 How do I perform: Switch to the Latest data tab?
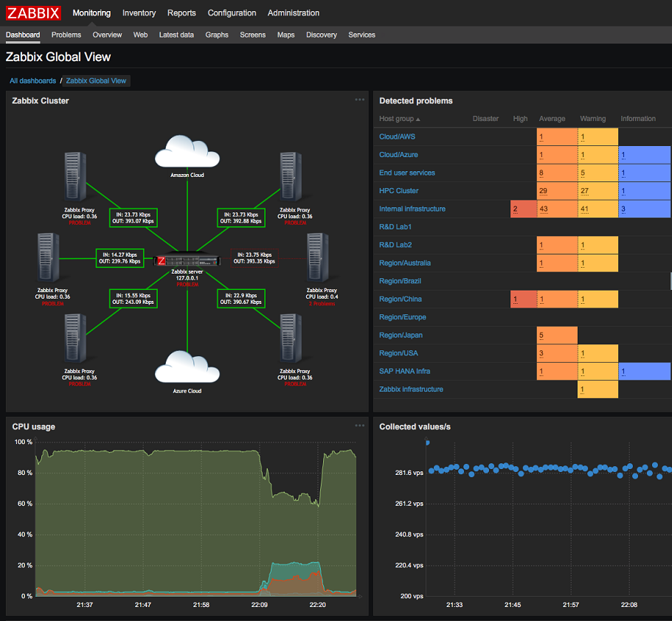tap(176, 35)
